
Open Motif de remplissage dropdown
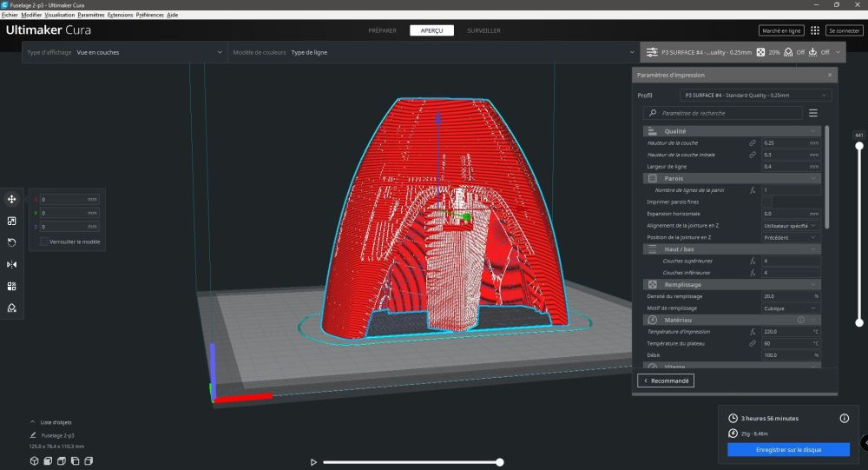(791, 308)
